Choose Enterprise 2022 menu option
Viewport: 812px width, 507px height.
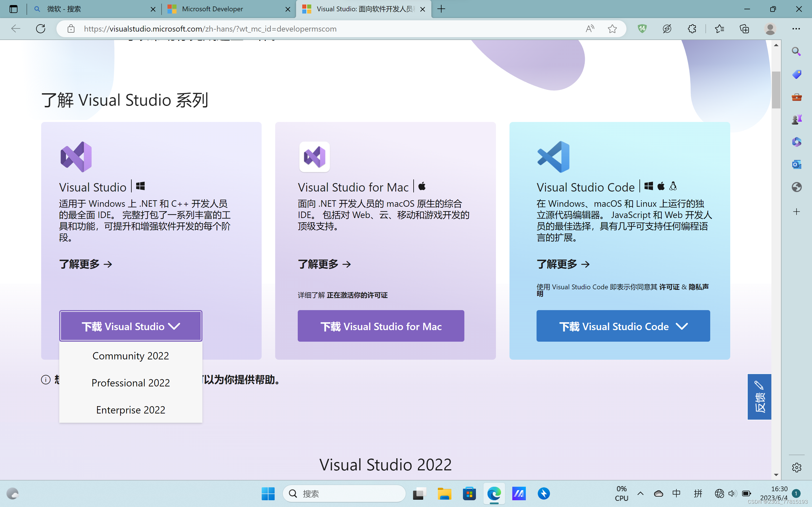[131, 410]
